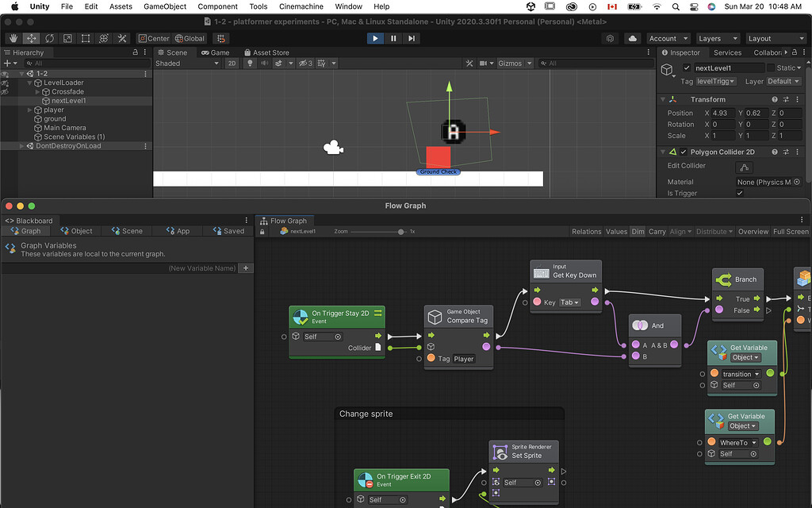The width and height of the screenshot is (812, 508).
Task: Open the Cinemachine menu
Action: point(301,6)
